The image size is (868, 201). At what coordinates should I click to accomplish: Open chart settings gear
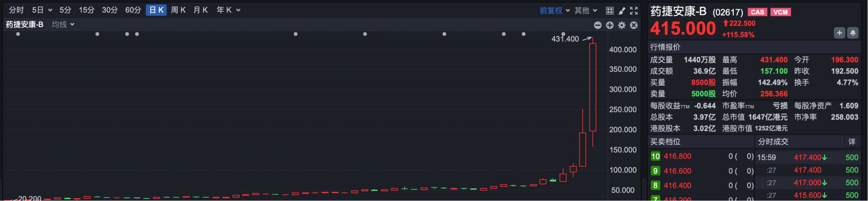tap(622, 25)
